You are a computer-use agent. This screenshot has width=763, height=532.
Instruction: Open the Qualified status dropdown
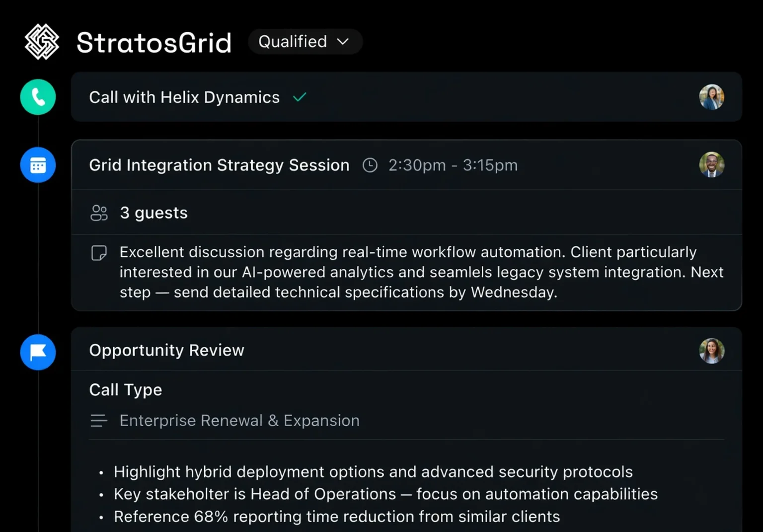coord(305,42)
